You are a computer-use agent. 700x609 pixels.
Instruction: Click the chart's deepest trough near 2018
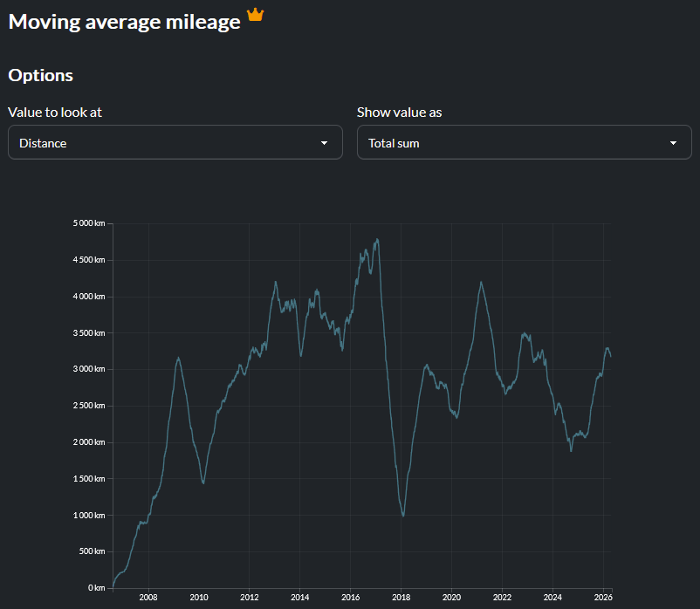tap(403, 516)
